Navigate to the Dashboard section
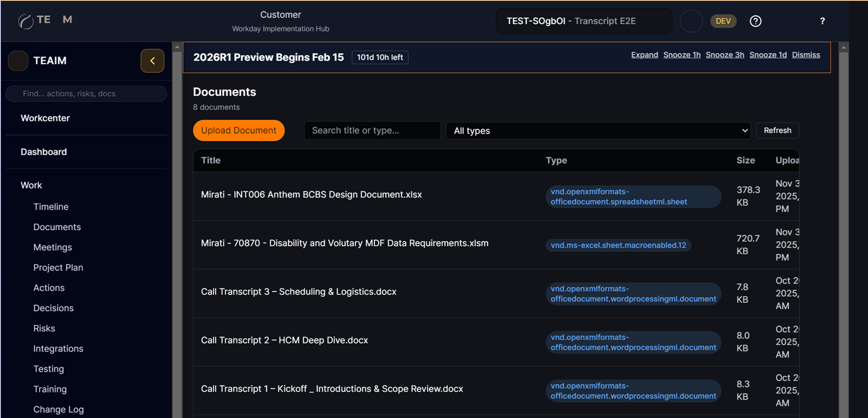868x418 pixels. pyautogui.click(x=44, y=152)
